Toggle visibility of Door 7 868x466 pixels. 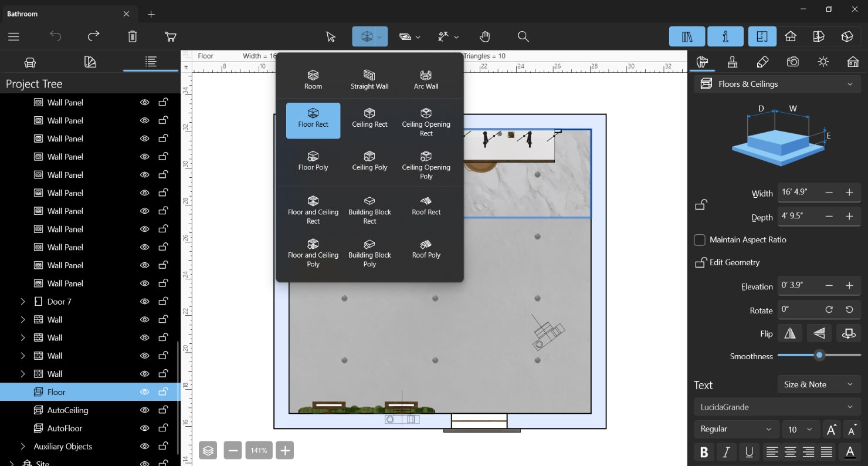[x=144, y=301]
